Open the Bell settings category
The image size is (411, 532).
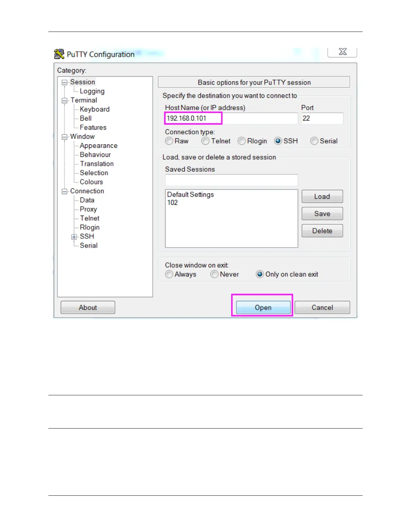86,118
